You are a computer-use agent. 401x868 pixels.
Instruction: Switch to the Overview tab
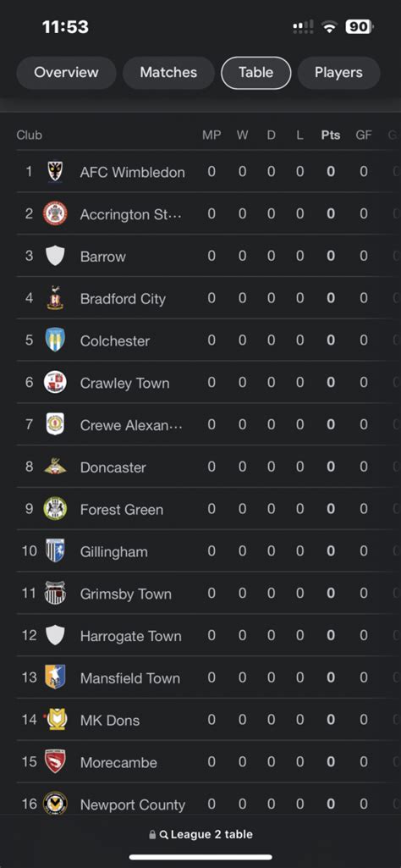click(66, 73)
